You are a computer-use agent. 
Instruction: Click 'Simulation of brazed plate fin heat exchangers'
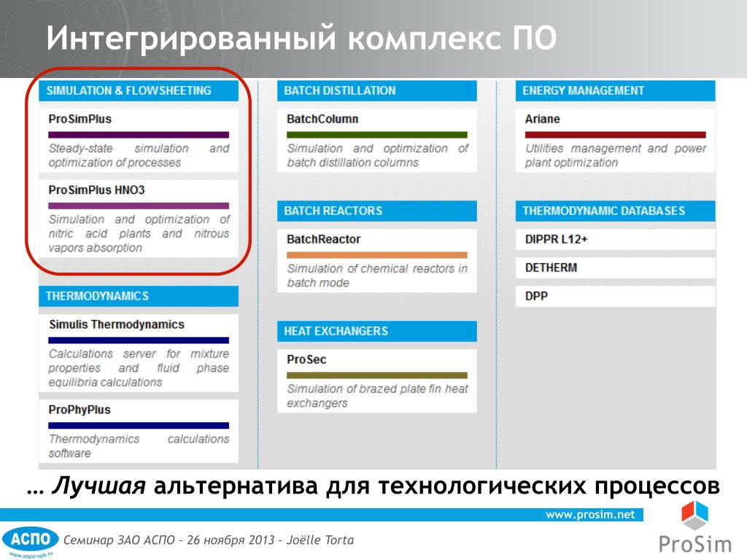point(377,396)
